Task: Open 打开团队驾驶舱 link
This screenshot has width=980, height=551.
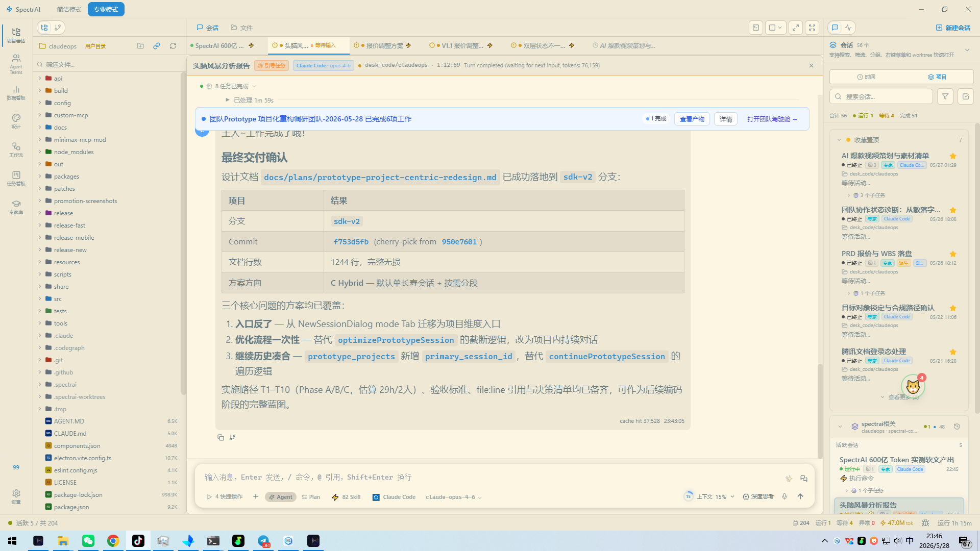Action: (x=772, y=119)
